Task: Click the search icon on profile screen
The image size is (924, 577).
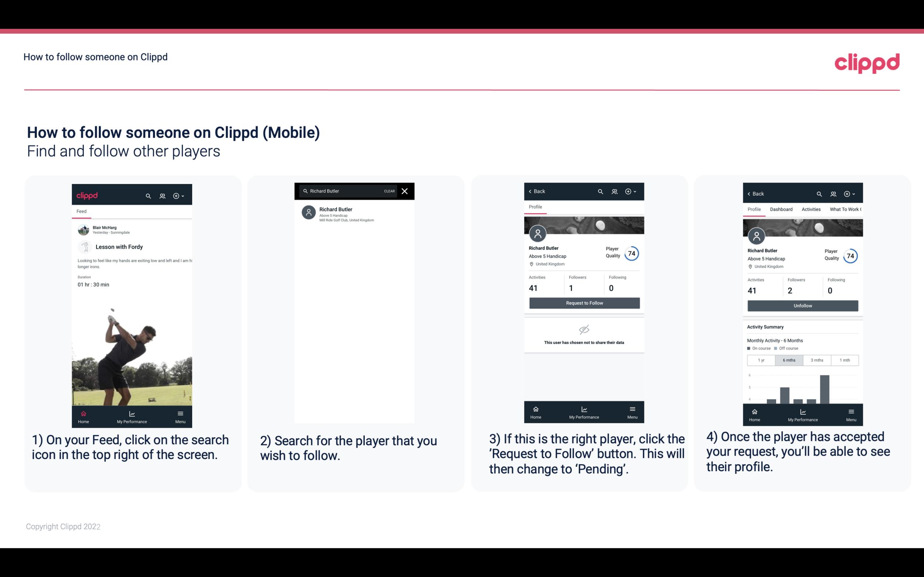Action: pyautogui.click(x=600, y=191)
